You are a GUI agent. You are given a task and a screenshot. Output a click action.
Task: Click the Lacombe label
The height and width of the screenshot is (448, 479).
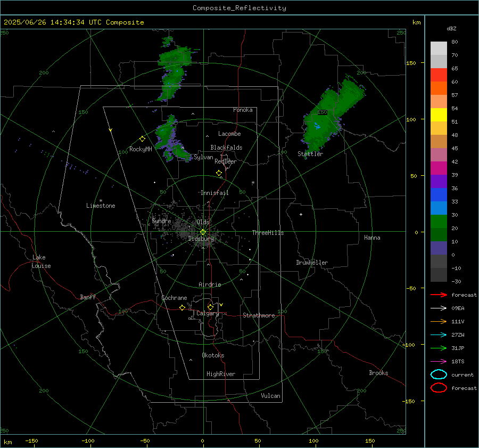tap(229, 134)
